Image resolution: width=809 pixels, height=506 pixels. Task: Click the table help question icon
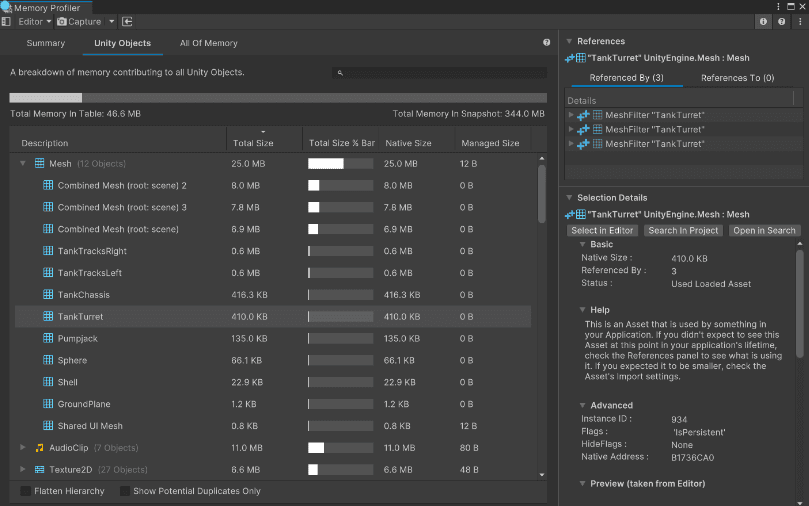click(x=546, y=42)
